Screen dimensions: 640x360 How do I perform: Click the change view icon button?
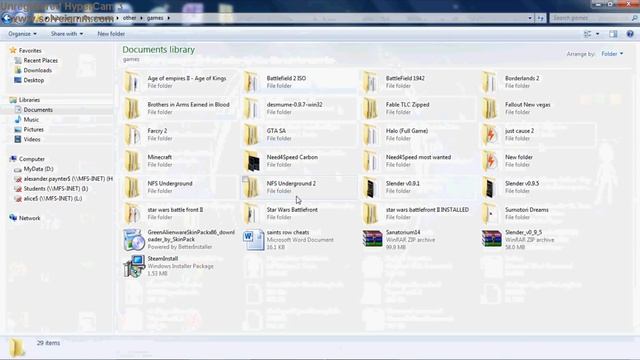588,34
